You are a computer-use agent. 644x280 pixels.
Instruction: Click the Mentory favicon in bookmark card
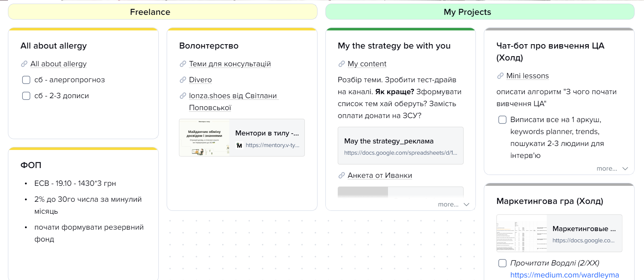239,146
